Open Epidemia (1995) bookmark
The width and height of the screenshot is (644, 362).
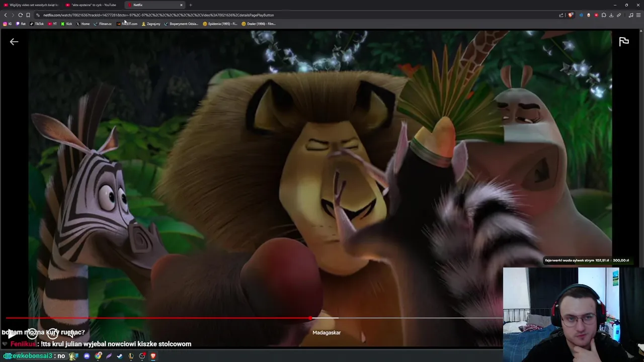point(220,24)
